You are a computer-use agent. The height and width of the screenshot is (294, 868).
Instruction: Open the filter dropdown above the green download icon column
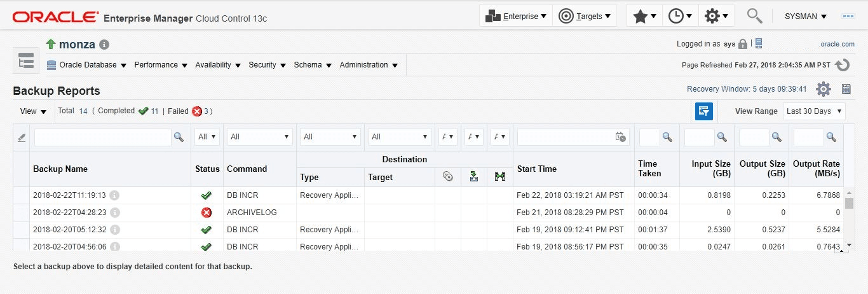coord(474,137)
